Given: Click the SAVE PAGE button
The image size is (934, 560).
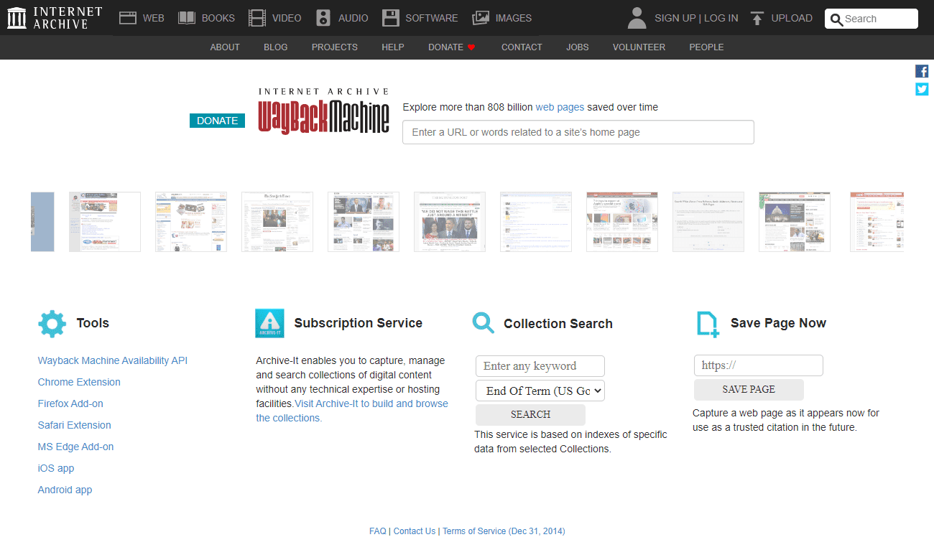Looking at the screenshot, I should [x=749, y=390].
